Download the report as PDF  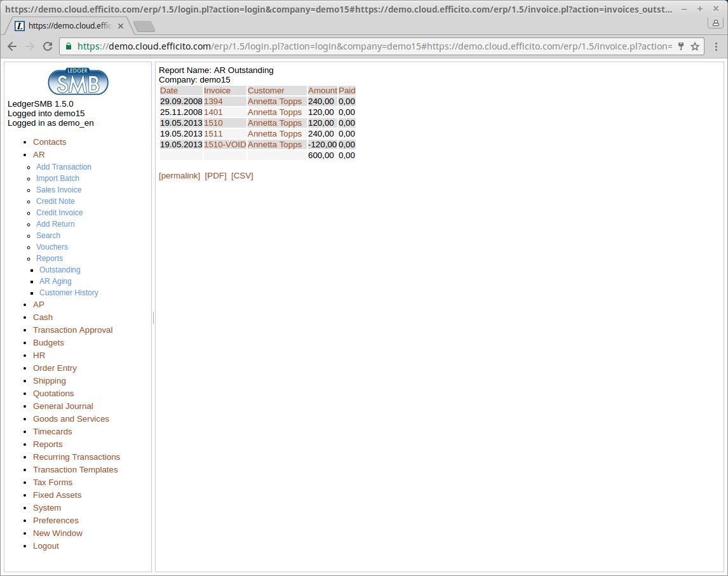pos(215,176)
